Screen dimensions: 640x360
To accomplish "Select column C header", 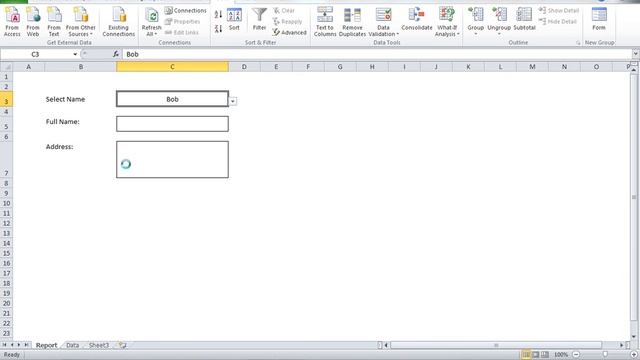I will [172, 67].
